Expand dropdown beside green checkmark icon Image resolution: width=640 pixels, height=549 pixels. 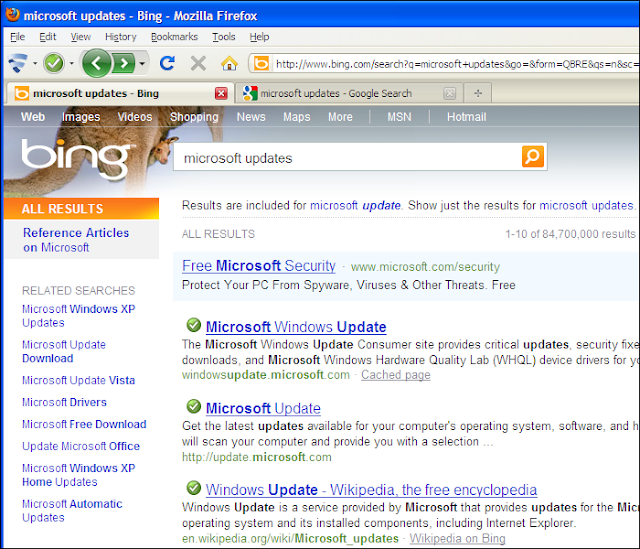pyautogui.click(x=72, y=63)
